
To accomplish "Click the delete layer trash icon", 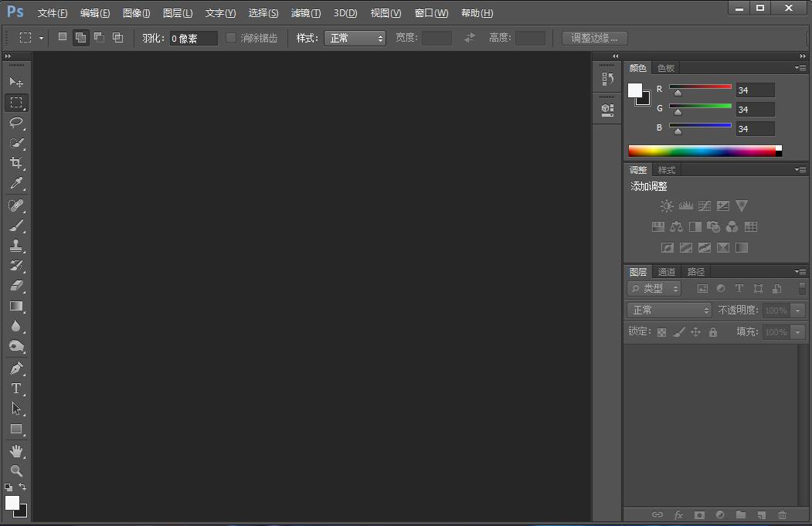I will coord(782,514).
